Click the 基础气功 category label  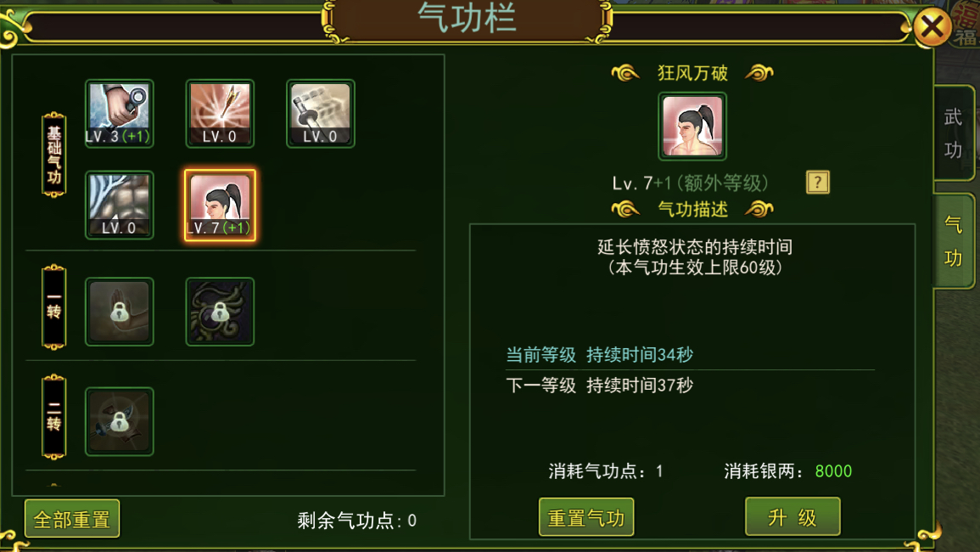click(53, 155)
